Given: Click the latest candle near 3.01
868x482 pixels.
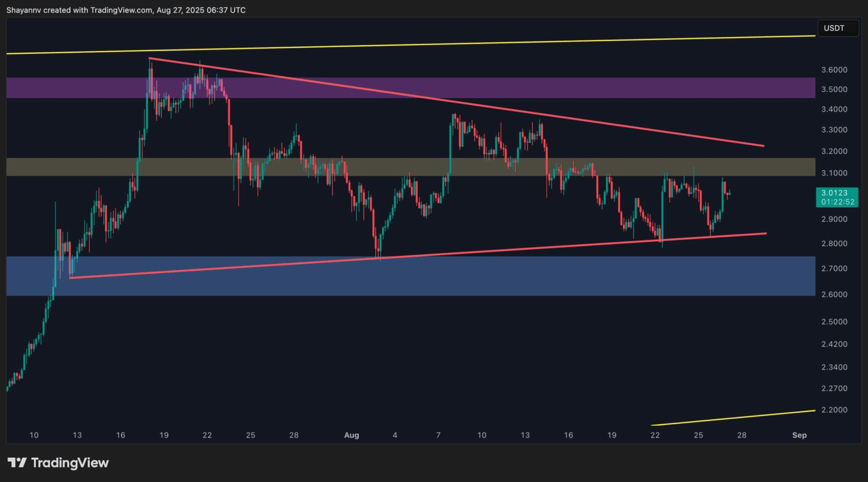Looking at the screenshot, I should click(x=729, y=194).
